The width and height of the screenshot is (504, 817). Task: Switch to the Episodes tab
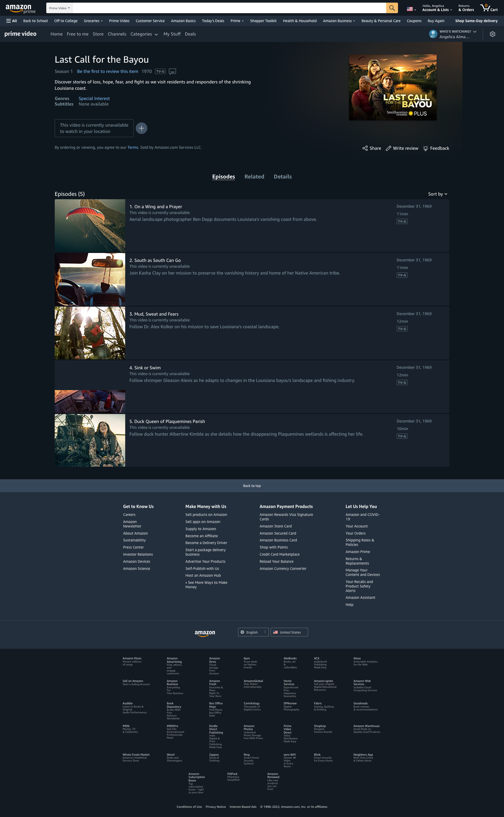pyautogui.click(x=223, y=176)
